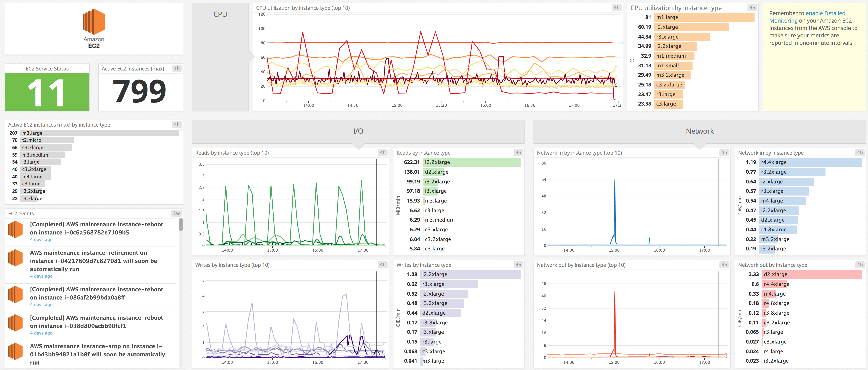Click the EC2 icon next to the instance-retirement event

tap(15, 258)
